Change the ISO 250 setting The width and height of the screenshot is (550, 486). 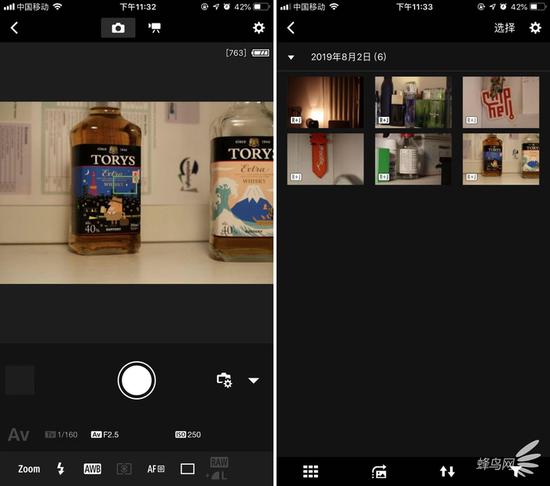(x=188, y=435)
